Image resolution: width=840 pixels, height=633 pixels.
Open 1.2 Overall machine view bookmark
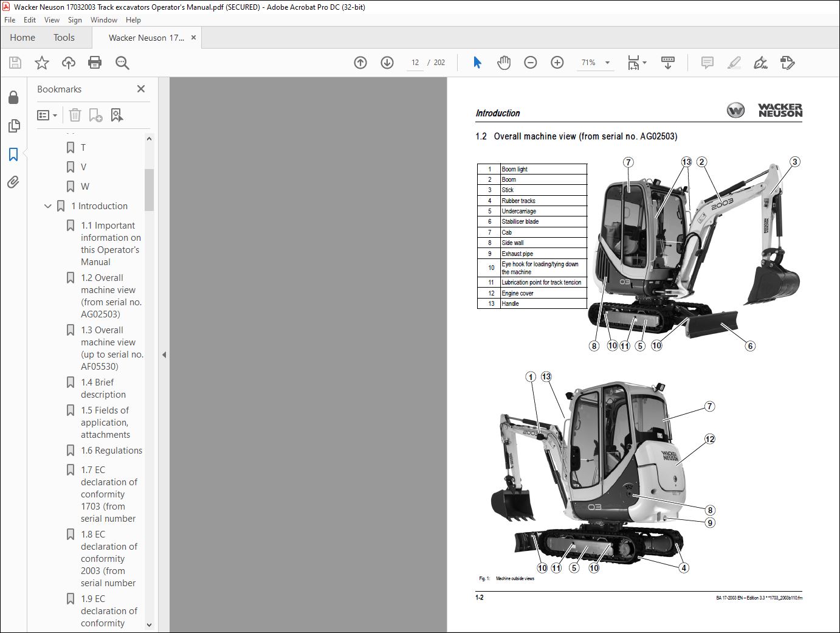coord(111,296)
